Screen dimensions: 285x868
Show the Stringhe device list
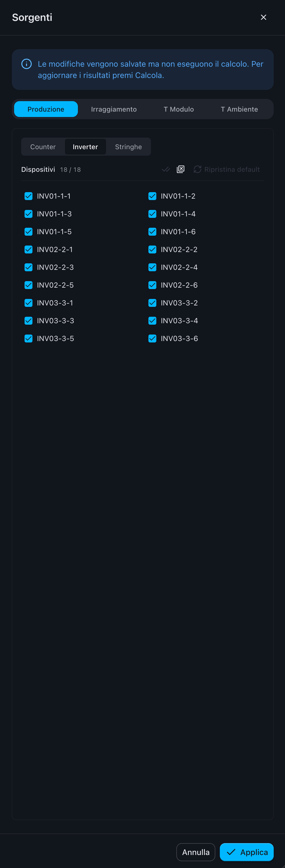point(128,147)
